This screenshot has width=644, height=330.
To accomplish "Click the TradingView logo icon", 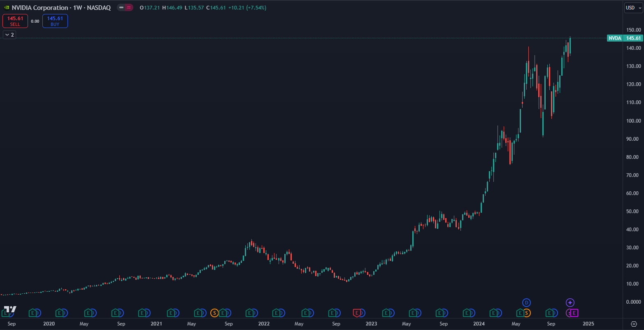I will tap(10, 309).
